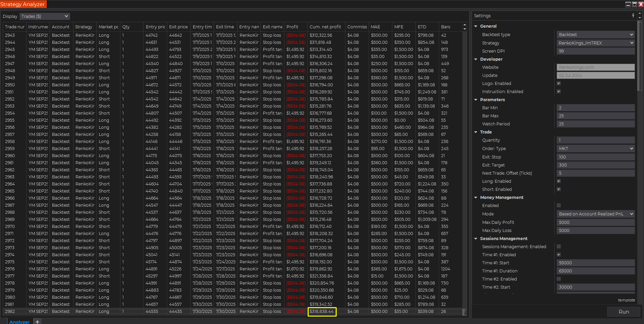Edit the Max Daily Profit field
Viewport: 644px width, 324px height.
tap(595, 222)
